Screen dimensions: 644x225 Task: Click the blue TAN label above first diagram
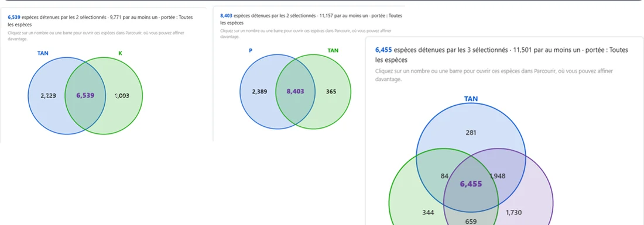(43, 53)
